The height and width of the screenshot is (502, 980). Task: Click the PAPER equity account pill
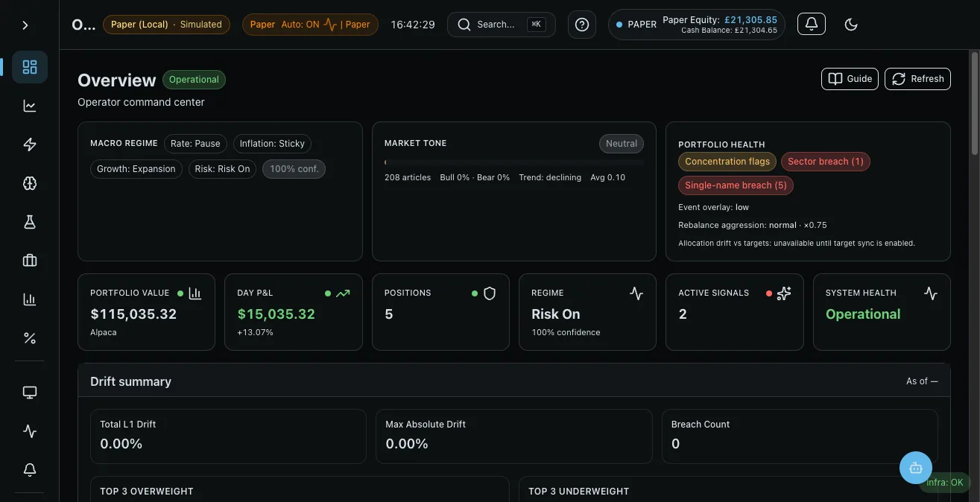[697, 25]
